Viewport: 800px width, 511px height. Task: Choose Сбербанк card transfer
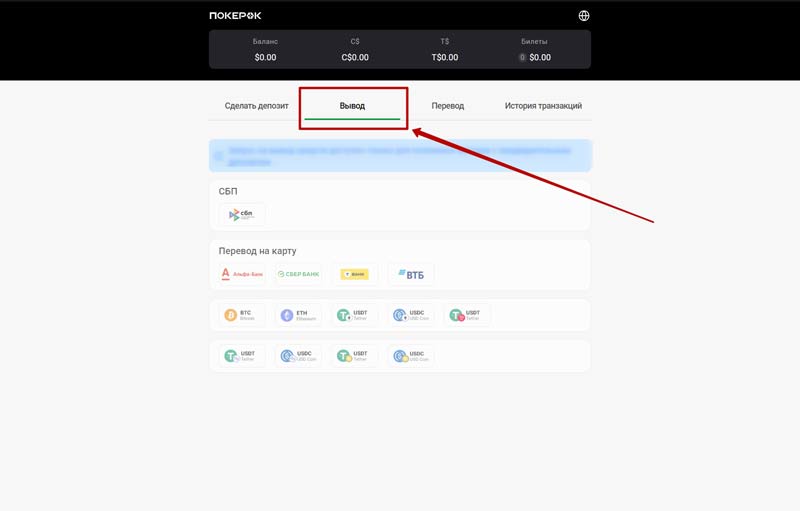(298, 274)
